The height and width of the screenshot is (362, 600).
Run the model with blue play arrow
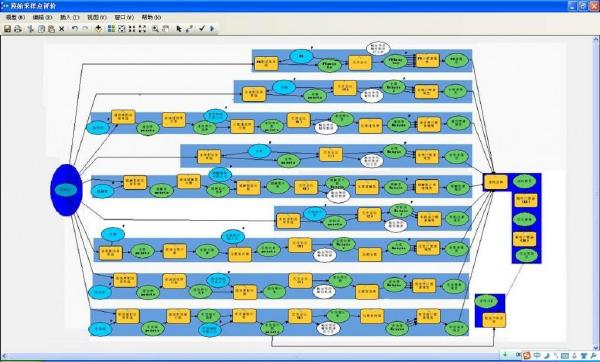(212, 29)
